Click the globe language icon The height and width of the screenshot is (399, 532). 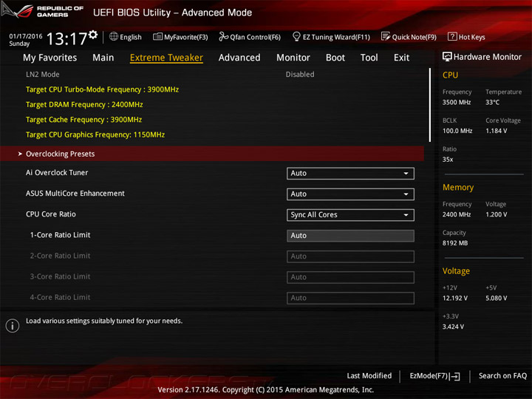point(114,36)
